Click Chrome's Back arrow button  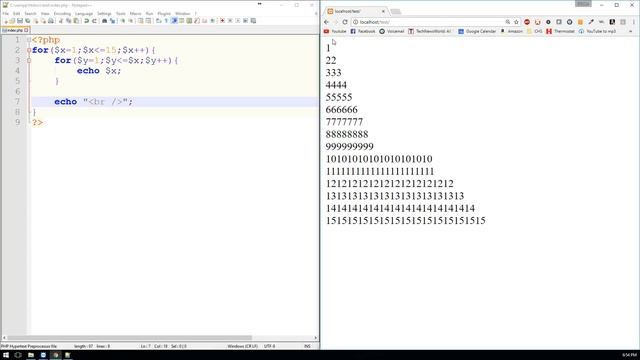pyautogui.click(x=327, y=22)
